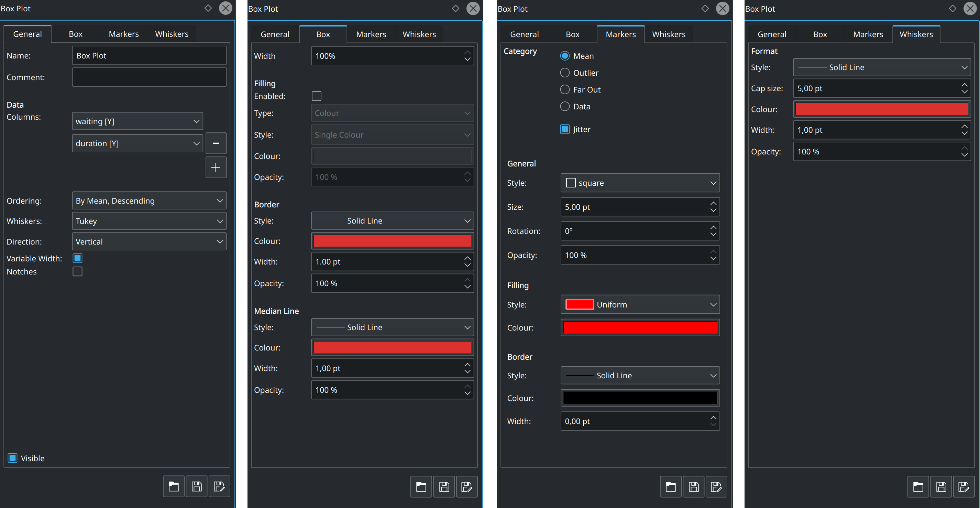980x508 pixels.
Task: Toggle the Visible checkbox
Action: pyautogui.click(x=13, y=458)
